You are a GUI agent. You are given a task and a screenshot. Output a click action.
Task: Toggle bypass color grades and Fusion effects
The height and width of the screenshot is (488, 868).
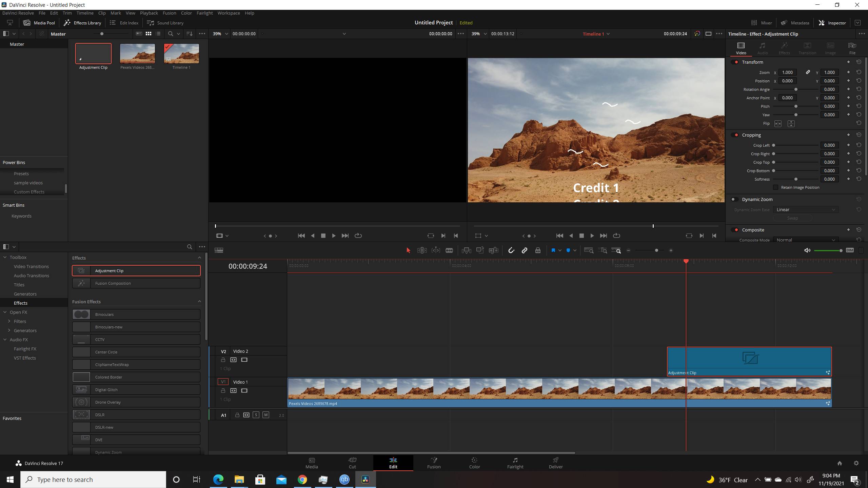[x=697, y=34]
